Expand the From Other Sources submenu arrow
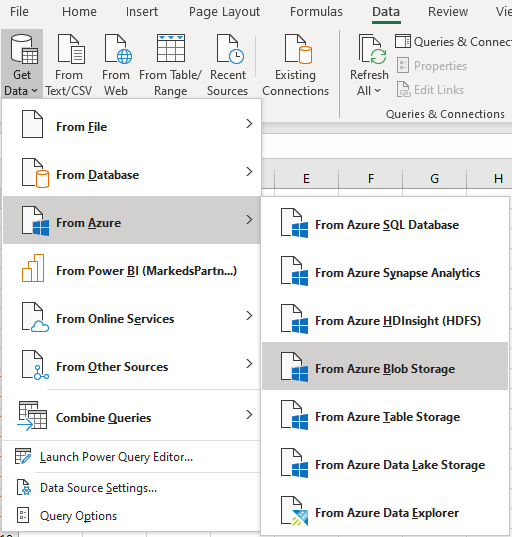512x537 pixels. [249, 363]
